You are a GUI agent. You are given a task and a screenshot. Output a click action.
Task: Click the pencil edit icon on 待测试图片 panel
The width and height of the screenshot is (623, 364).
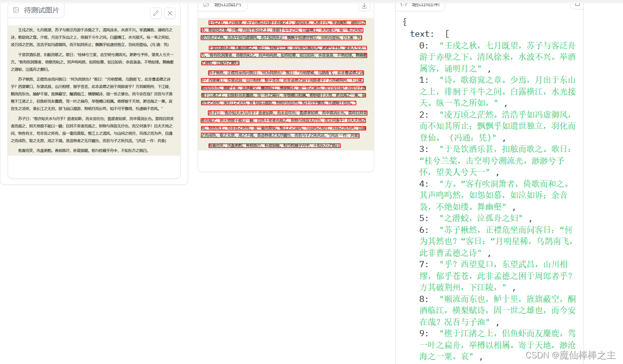156,13
